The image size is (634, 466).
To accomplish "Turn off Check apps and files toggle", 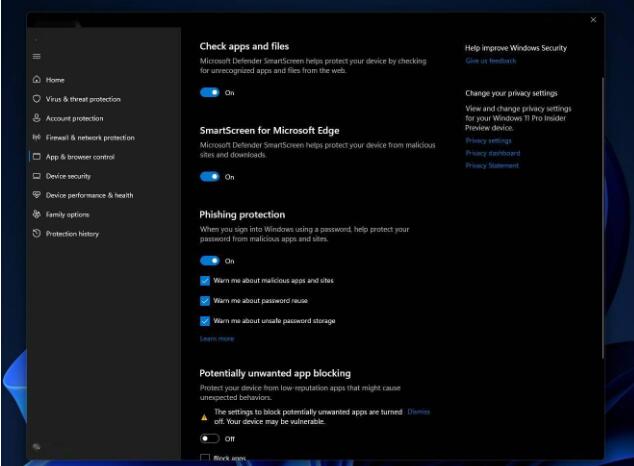I will point(209,92).
